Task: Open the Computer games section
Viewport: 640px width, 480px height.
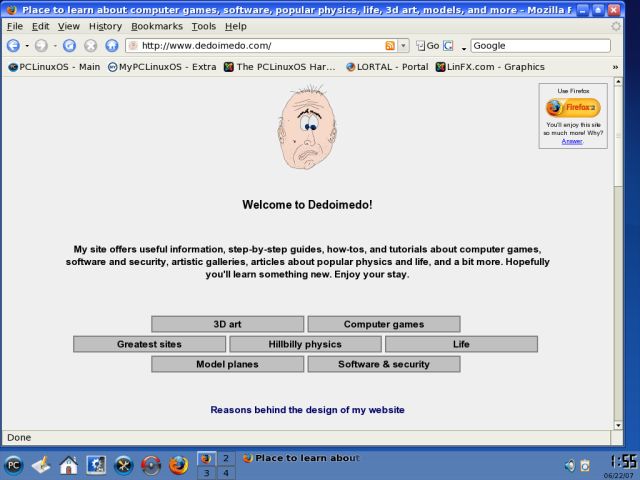Action: click(384, 324)
